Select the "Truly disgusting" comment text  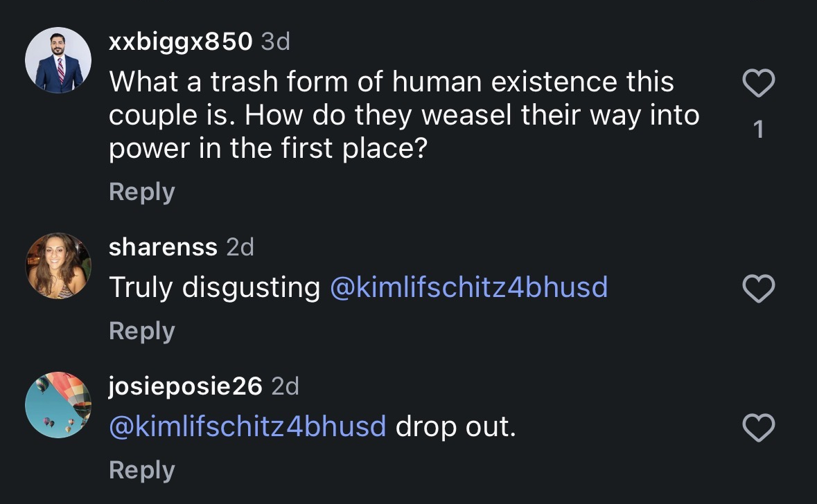click(x=214, y=287)
